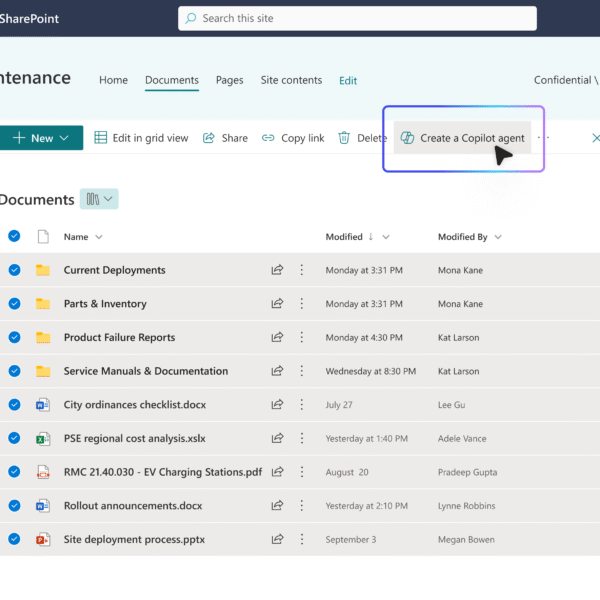Deselect RMC 21.40.030 EV Charging Stations checkbox
Viewport: 600px width, 600px height.
[x=14, y=471]
